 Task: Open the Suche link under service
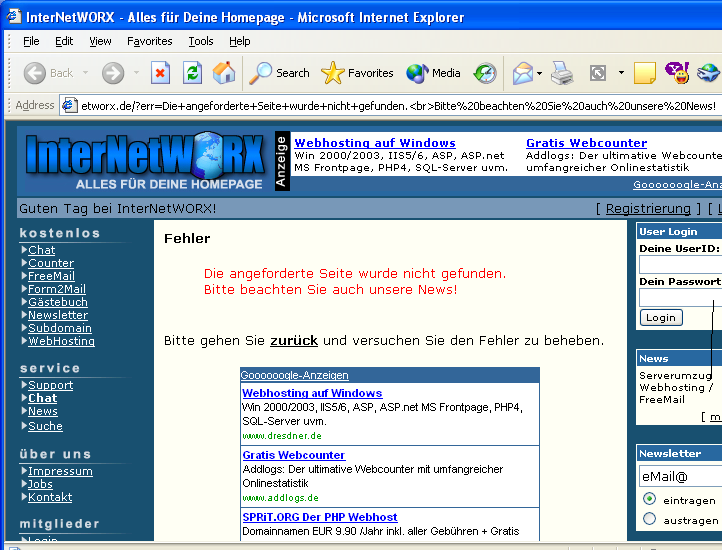pos(45,426)
